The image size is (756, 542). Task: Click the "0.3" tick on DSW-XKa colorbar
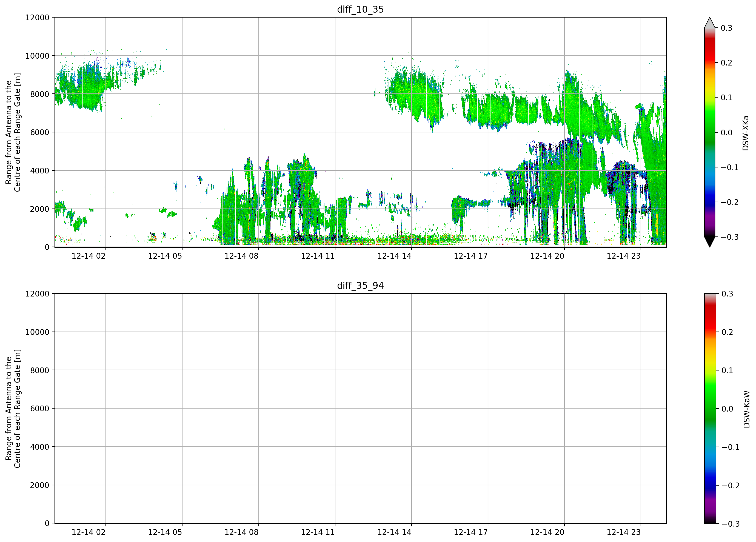tap(726, 28)
